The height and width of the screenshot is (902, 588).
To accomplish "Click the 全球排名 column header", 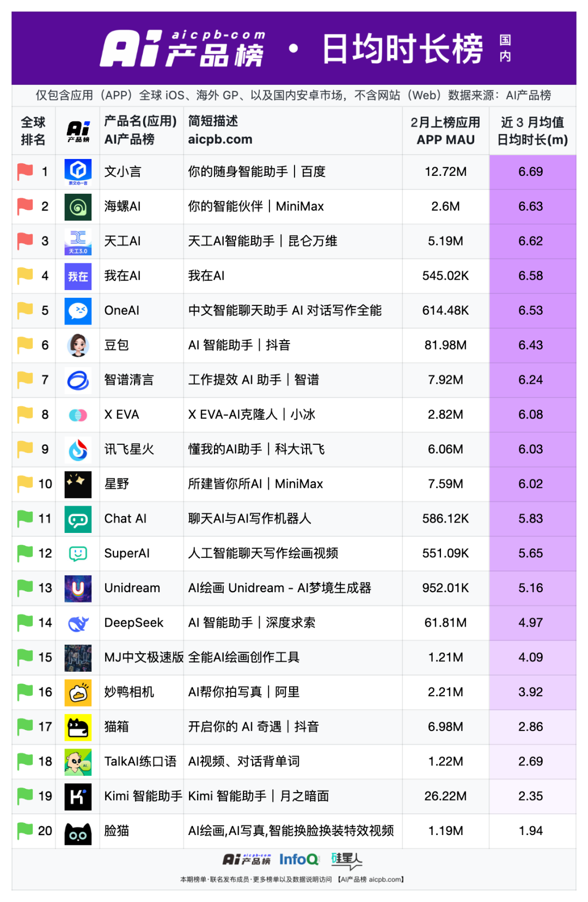I will coord(33,131).
